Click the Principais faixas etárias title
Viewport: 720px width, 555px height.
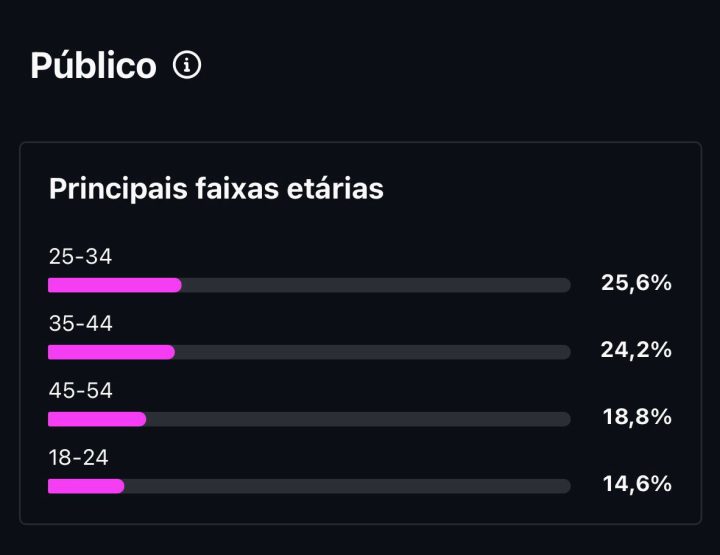tap(216, 188)
